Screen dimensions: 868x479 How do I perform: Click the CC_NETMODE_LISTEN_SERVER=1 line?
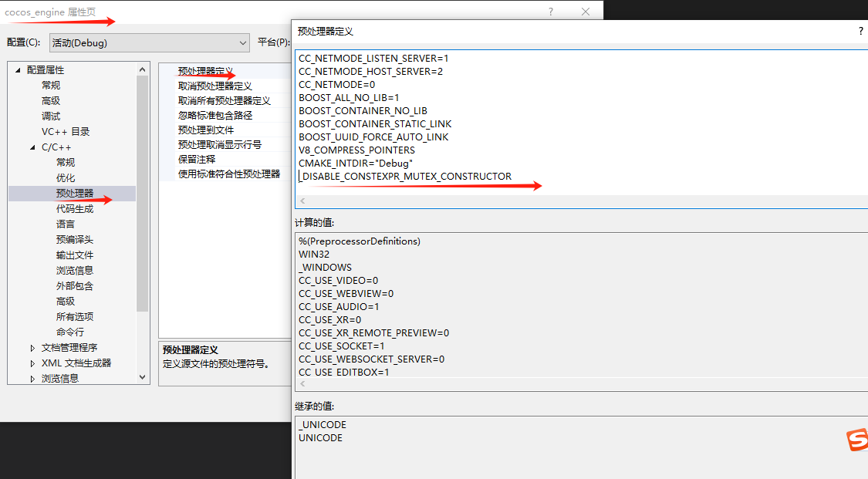373,58
